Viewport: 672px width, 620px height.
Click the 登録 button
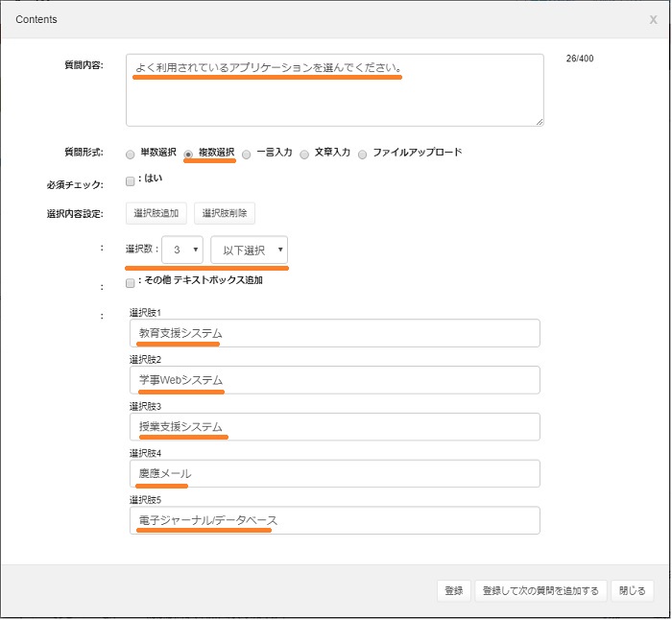453,590
